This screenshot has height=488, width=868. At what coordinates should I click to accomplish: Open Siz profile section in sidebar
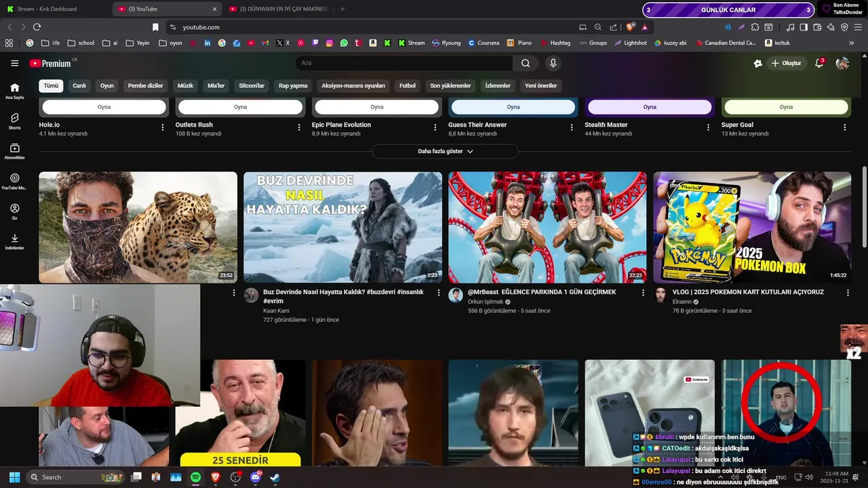coord(15,211)
